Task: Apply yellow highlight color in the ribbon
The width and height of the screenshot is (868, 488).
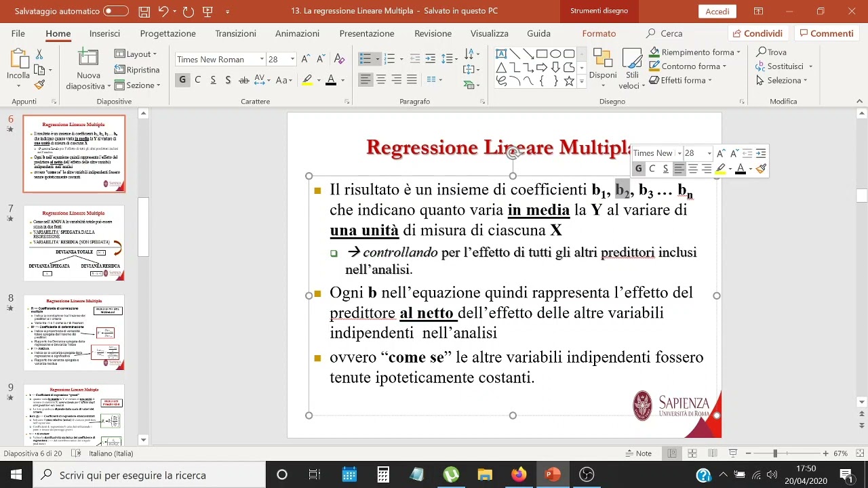Action: (x=307, y=80)
